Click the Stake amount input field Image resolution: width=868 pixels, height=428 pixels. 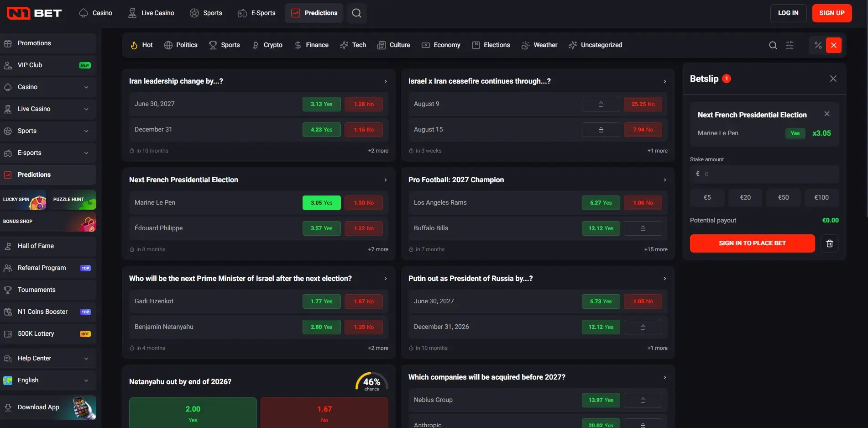764,174
